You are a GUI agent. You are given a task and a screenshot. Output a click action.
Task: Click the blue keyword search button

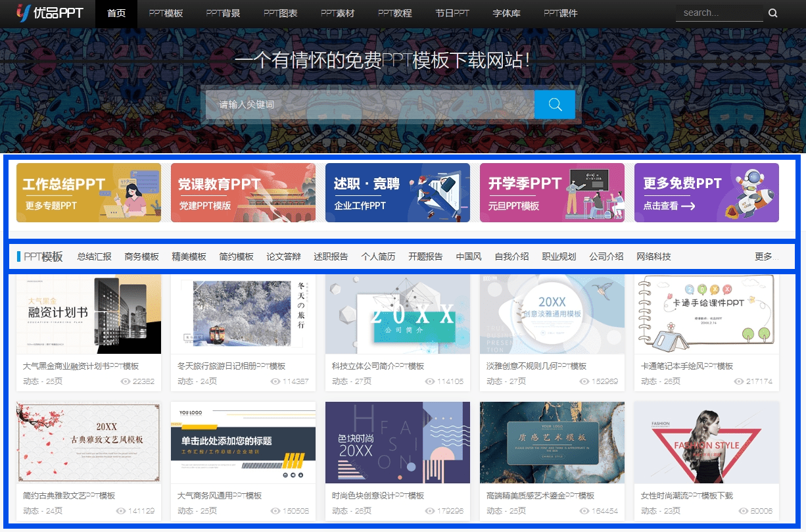(x=555, y=105)
